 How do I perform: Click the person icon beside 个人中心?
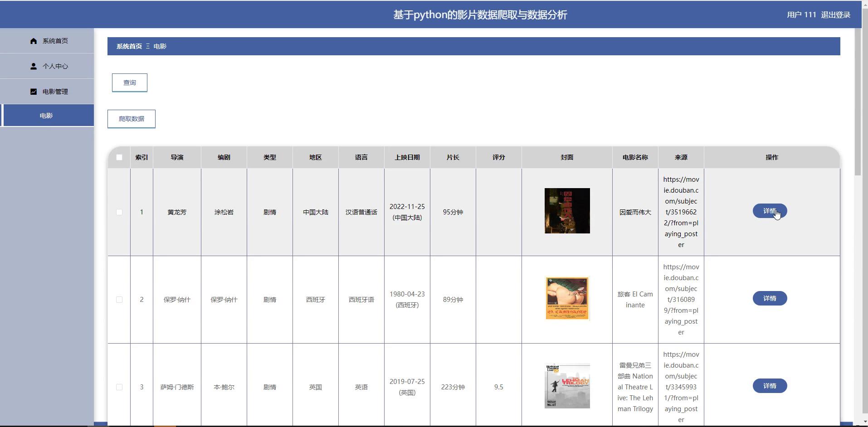[x=34, y=66]
